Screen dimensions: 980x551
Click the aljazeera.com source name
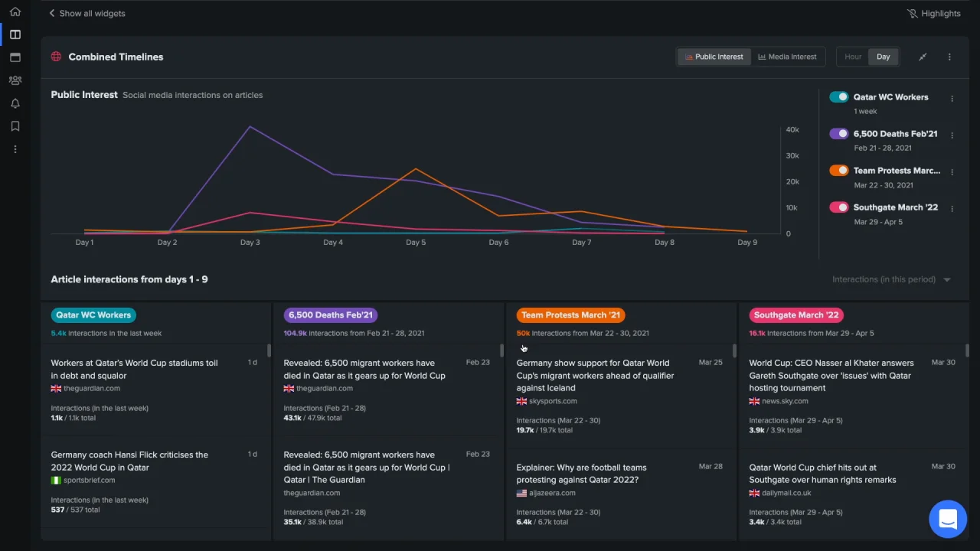(553, 493)
